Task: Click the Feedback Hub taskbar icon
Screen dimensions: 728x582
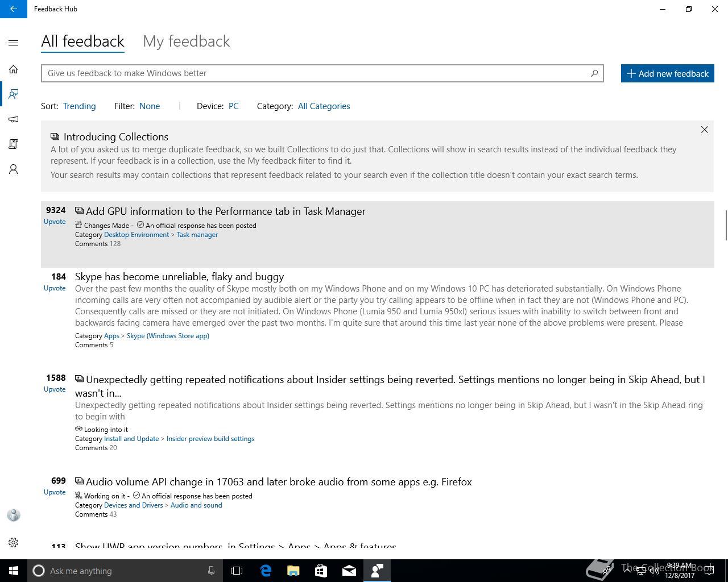Action: click(x=377, y=571)
